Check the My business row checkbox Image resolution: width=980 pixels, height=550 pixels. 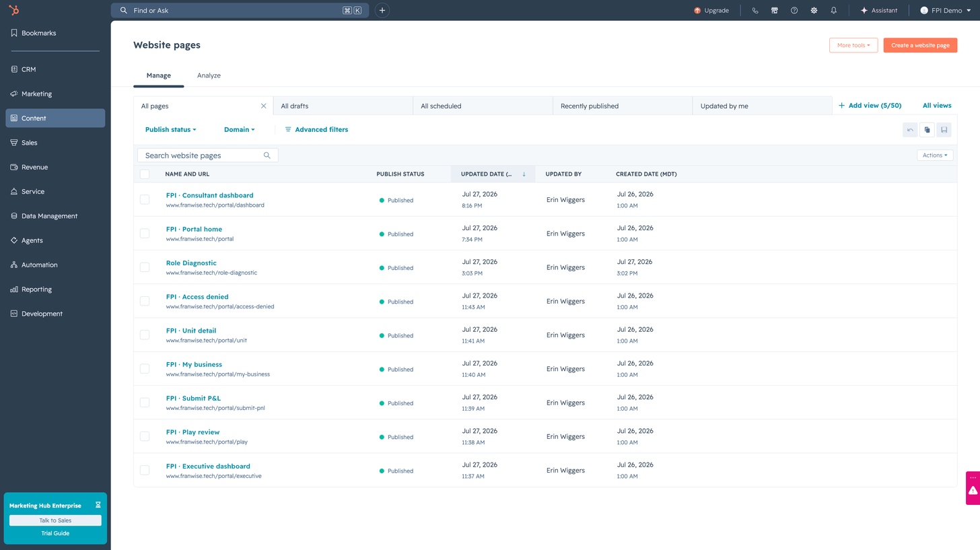tap(145, 368)
